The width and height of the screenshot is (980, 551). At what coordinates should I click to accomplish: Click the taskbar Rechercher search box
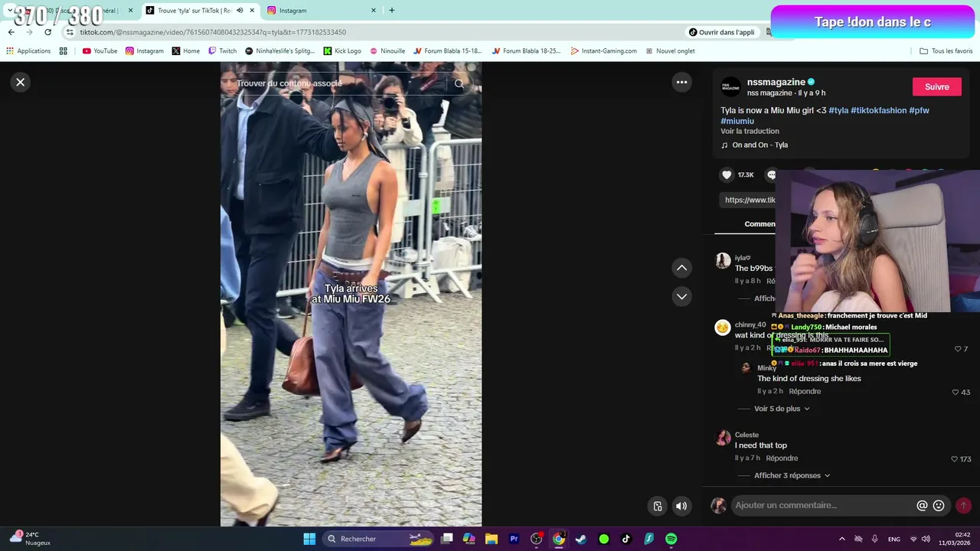click(379, 539)
